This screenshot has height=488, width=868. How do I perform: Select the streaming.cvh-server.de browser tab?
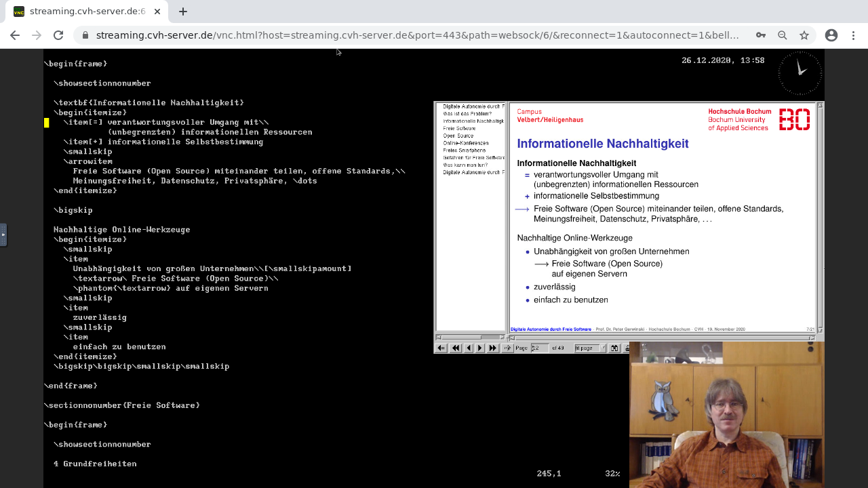click(87, 12)
